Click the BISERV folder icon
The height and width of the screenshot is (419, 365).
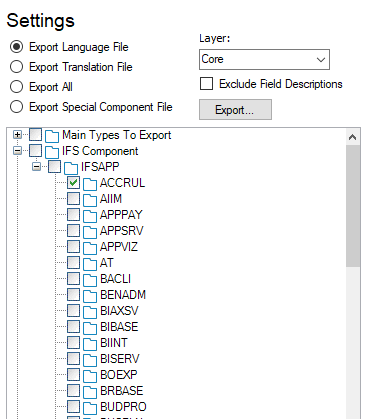[90, 360]
